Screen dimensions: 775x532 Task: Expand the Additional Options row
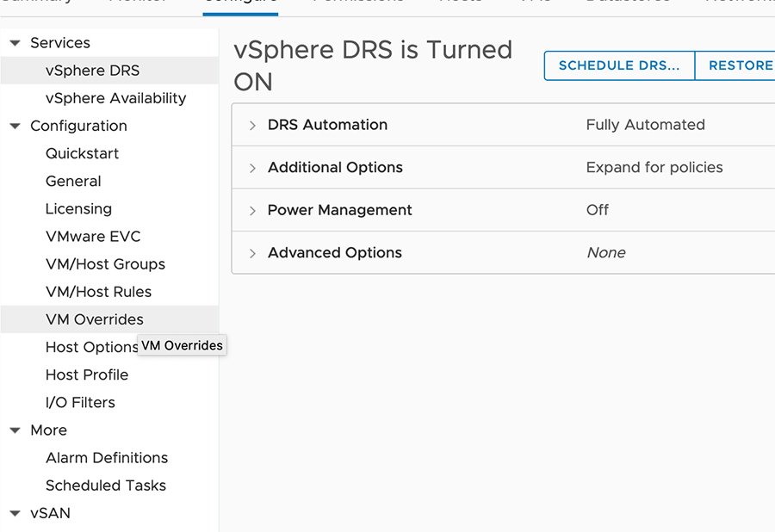[252, 168]
